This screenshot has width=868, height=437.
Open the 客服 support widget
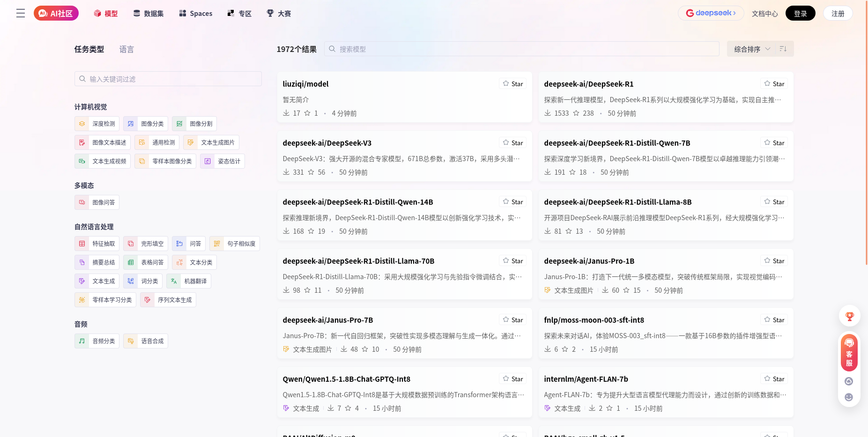tap(849, 353)
